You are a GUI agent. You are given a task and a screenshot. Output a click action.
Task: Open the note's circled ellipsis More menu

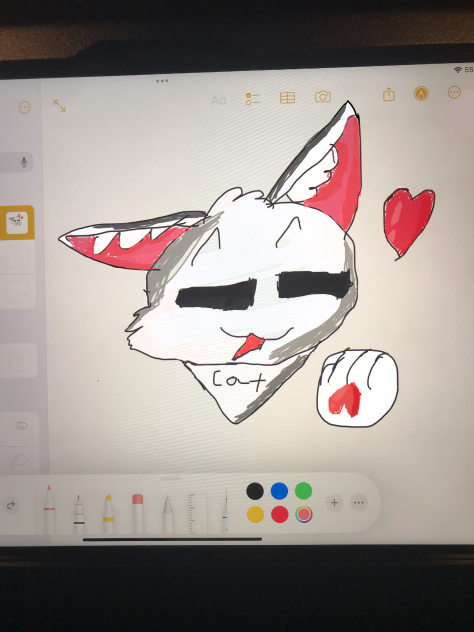pos(454,92)
